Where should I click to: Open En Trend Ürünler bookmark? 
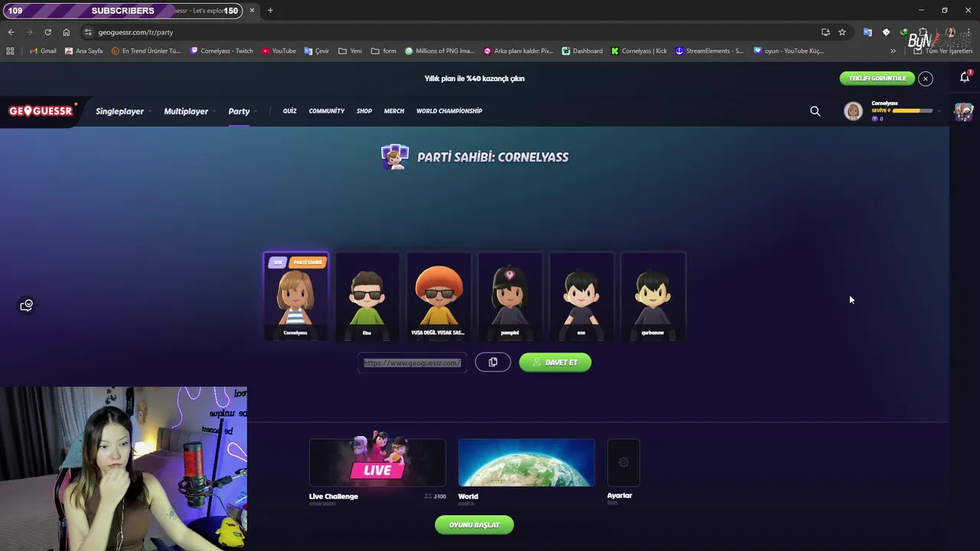point(145,51)
